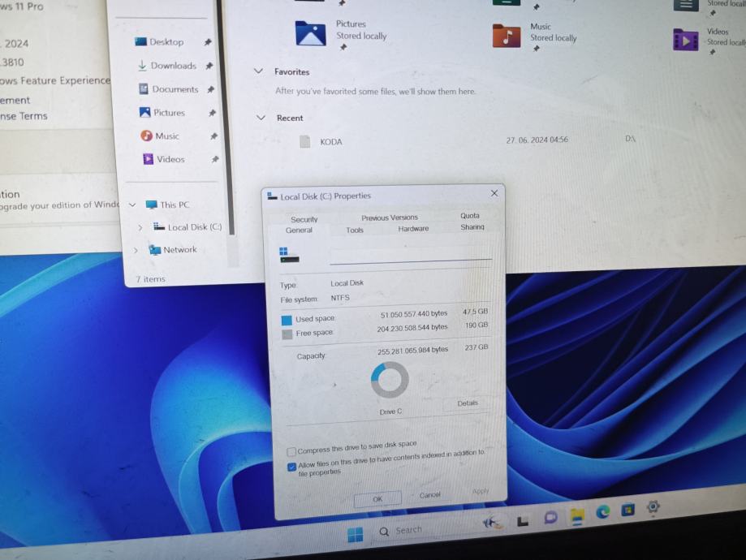Select the Music folder in the sidebar

pos(166,136)
